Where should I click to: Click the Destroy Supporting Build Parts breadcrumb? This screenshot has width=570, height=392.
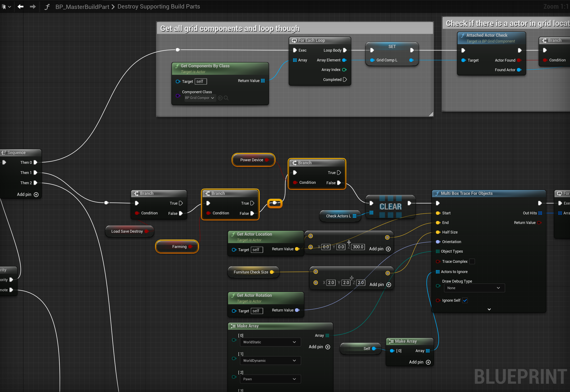click(159, 7)
